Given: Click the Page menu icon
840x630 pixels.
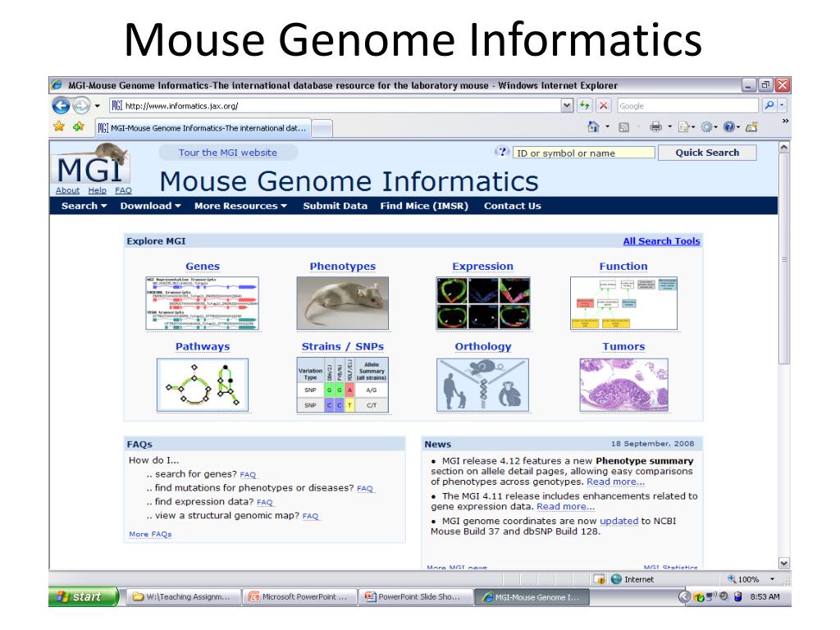Looking at the screenshot, I should click(683, 127).
